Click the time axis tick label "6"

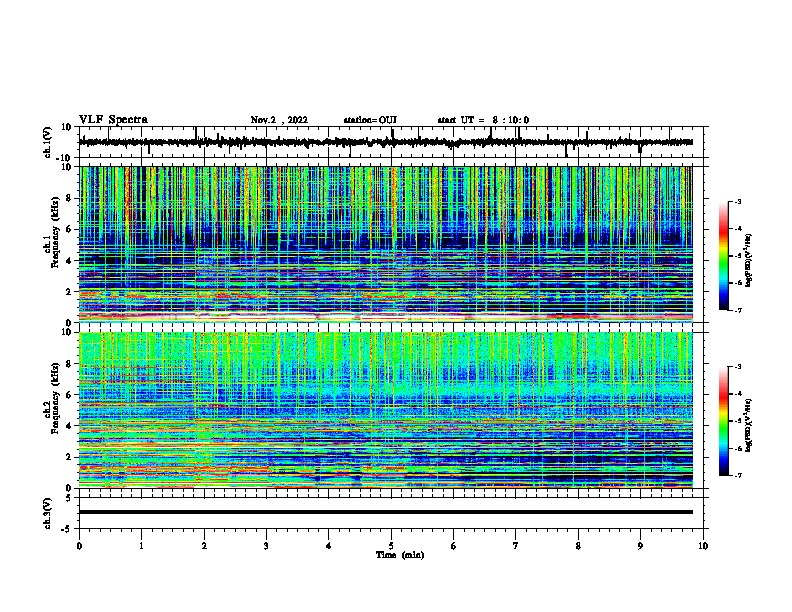(454, 546)
